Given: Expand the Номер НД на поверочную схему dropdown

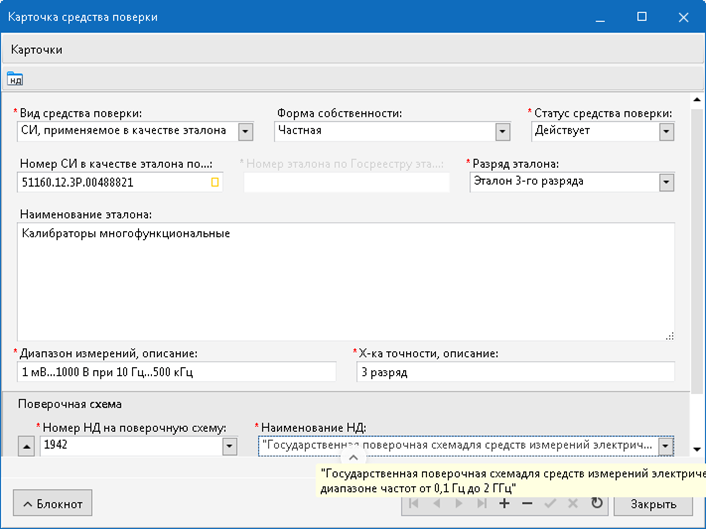Looking at the screenshot, I should tap(230, 446).
